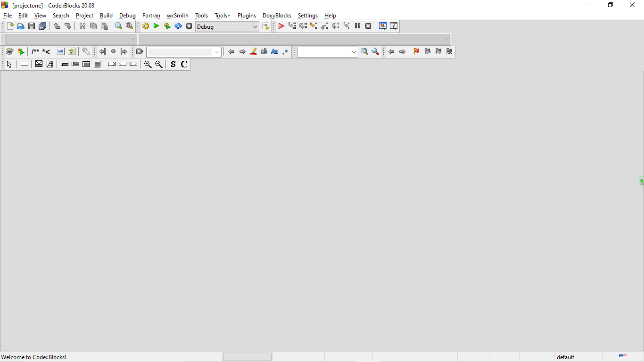Click inside the ThreadSearch text field
Viewport: 644px width, 362px height.
[324, 52]
